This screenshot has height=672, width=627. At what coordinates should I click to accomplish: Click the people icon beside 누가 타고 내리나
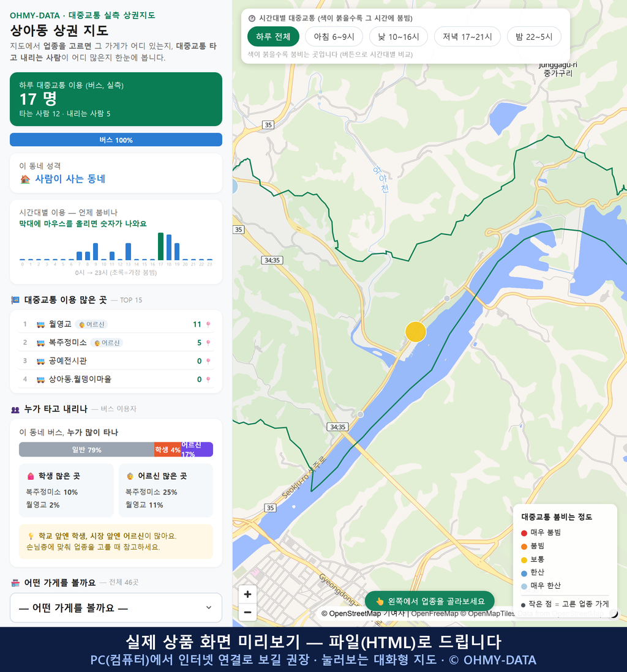click(15, 409)
